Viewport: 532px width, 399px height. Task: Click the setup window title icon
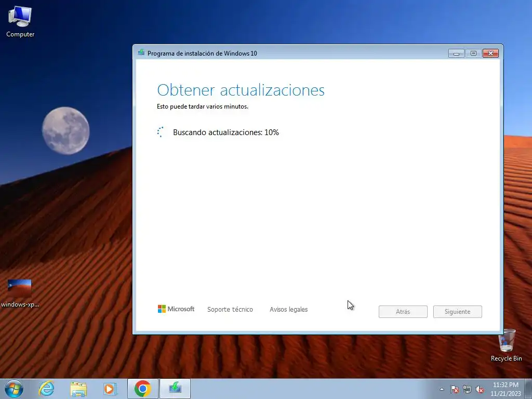[141, 52]
